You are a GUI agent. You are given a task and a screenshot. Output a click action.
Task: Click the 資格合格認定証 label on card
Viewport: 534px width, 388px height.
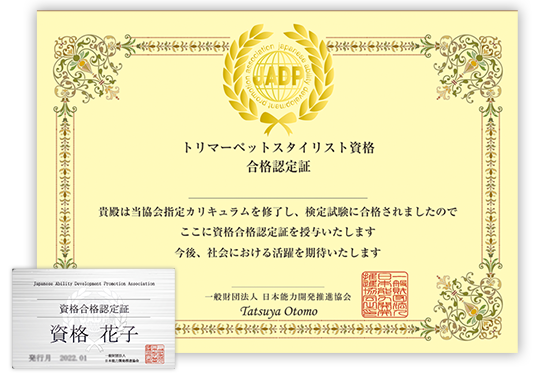click(x=94, y=309)
